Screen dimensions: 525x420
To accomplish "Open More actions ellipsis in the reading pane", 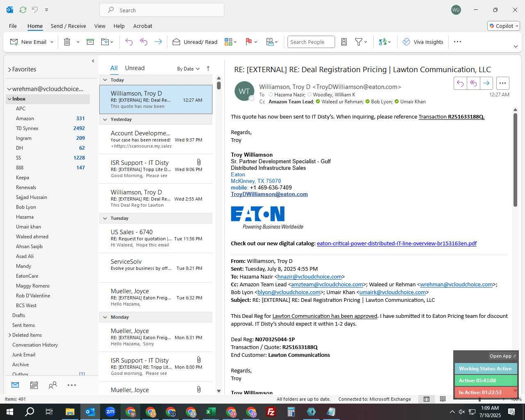I will pos(503,83).
